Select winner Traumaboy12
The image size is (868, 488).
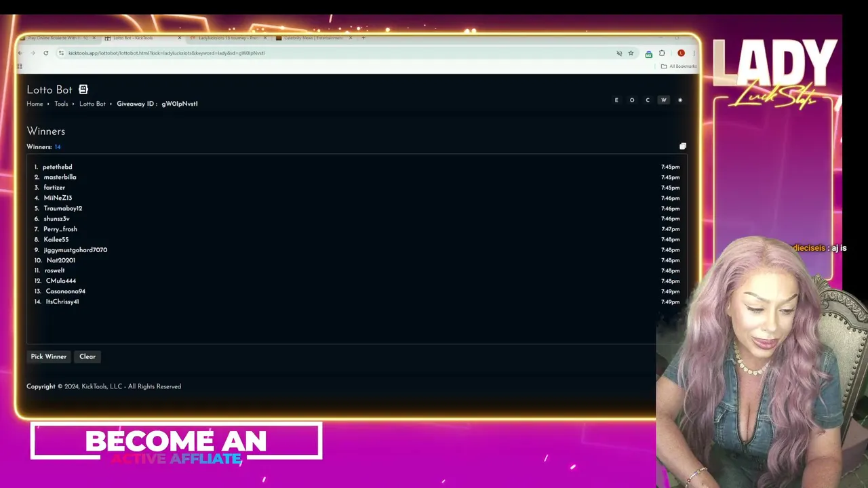pos(63,208)
